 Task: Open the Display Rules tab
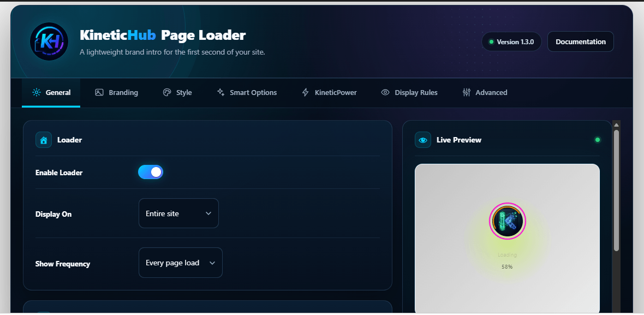coord(409,92)
